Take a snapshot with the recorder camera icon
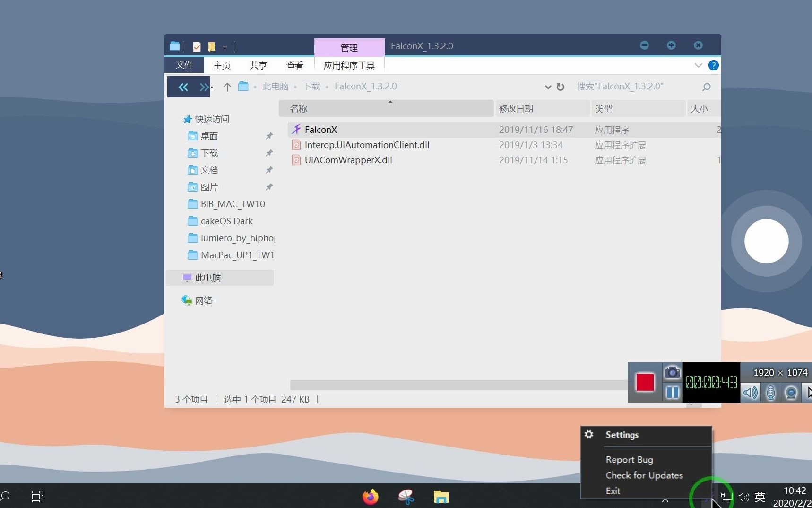This screenshot has height=508, width=812. click(672, 372)
